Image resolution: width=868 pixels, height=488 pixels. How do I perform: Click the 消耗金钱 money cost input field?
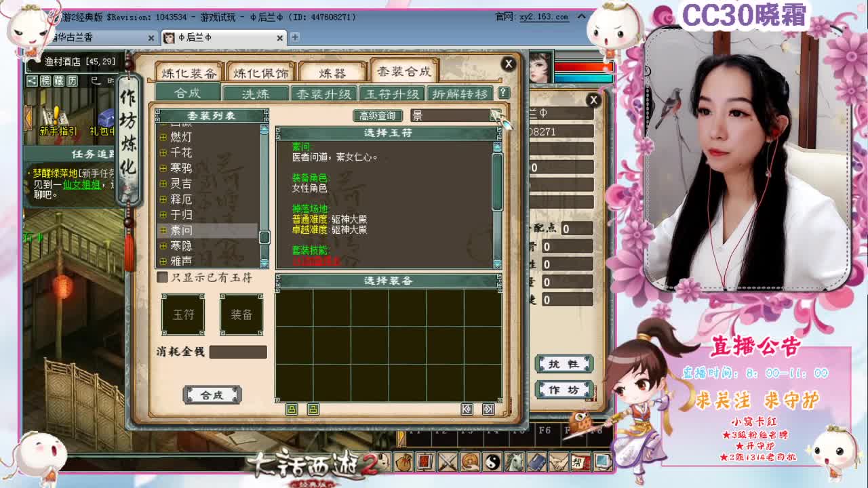click(237, 352)
